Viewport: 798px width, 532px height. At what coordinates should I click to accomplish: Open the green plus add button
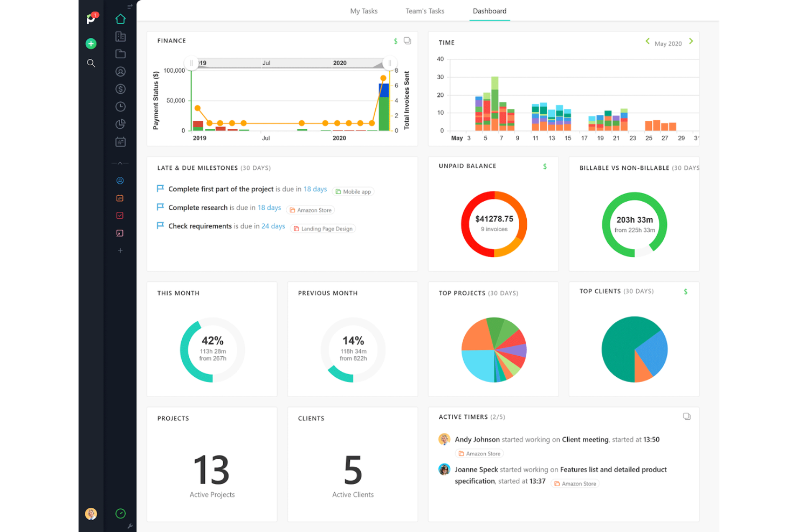point(91,44)
